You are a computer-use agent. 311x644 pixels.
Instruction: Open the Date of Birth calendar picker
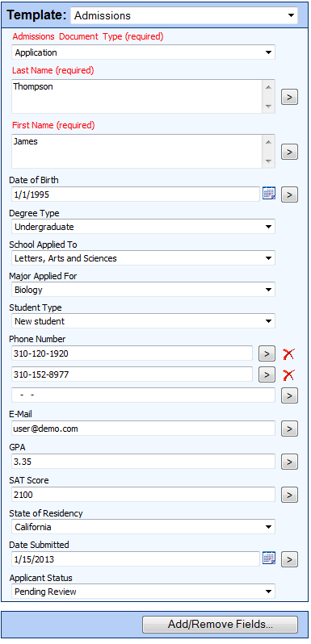coord(269,194)
